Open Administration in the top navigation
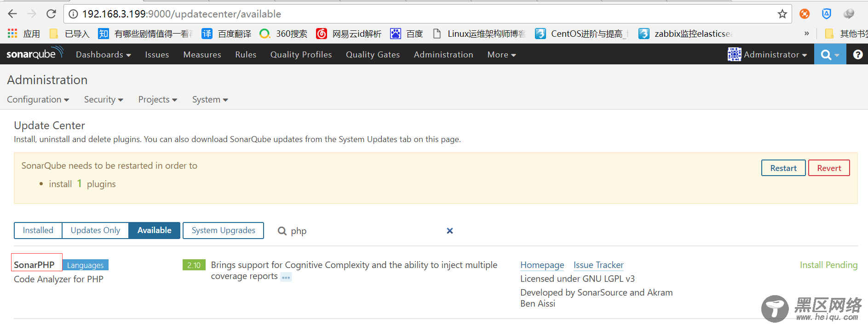This screenshot has height=325, width=868. tap(443, 54)
